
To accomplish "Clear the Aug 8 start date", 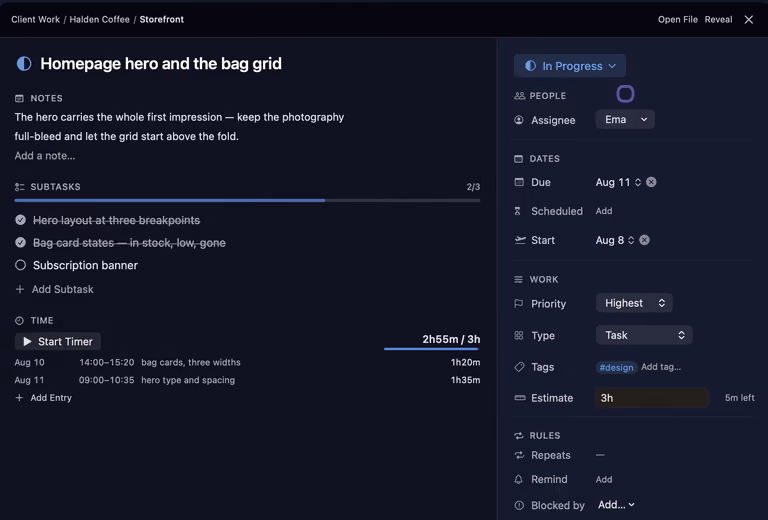I will (645, 240).
